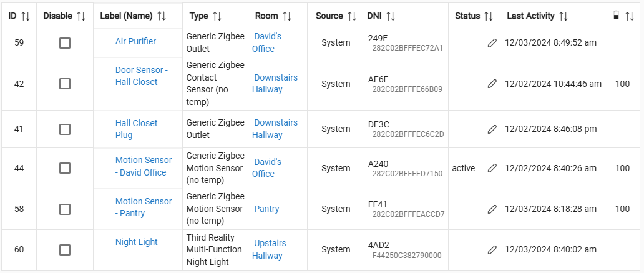The image size is (644, 273).
Task: Sort the table by Last Activity
Action: click(563, 16)
